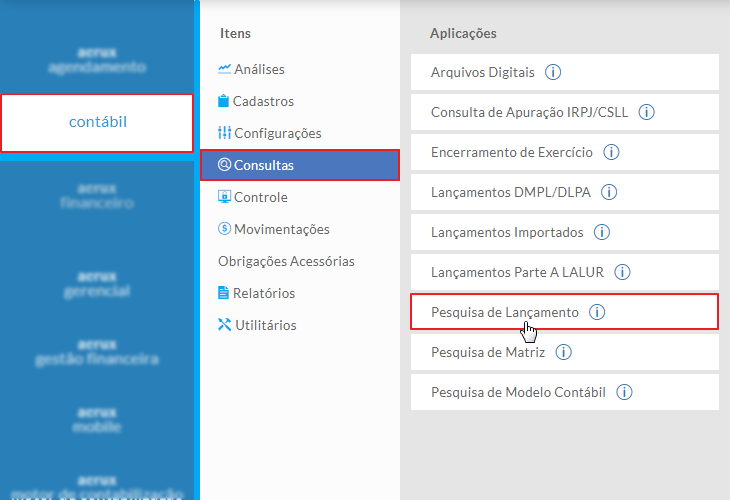Show info for Encerramento de Exercício
This screenshot has width=730, height=500.
click(612, 152)
